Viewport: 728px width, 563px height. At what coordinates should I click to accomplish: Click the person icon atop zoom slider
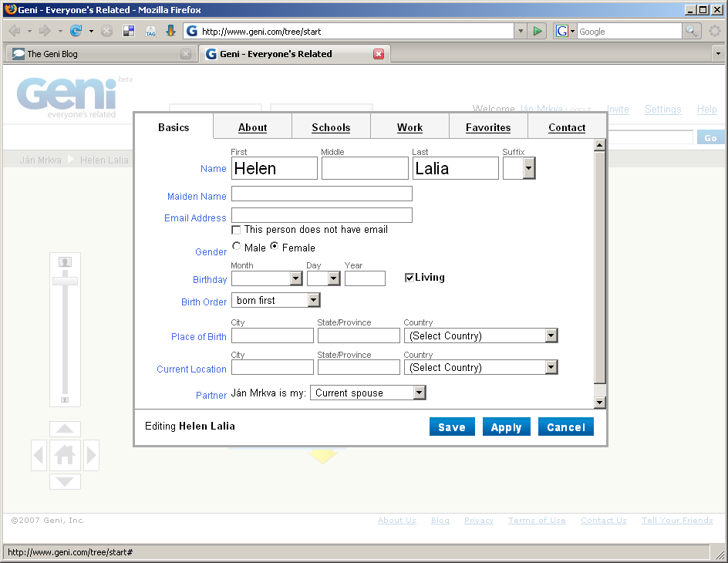(65, 262)
